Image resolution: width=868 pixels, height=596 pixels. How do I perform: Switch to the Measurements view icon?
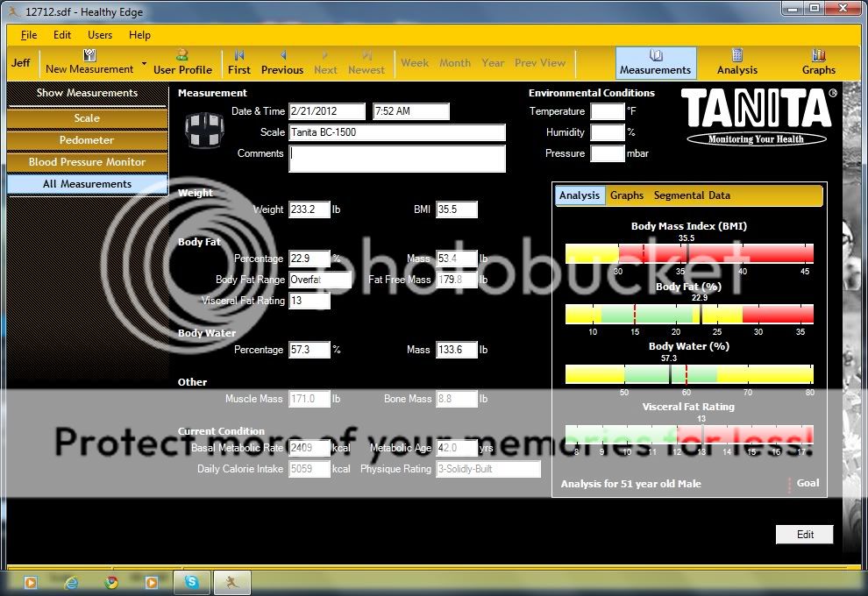pos(655,56)
